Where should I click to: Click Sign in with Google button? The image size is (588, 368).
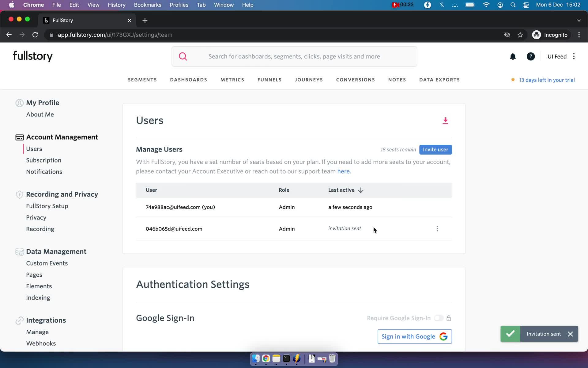click(415, 336)
